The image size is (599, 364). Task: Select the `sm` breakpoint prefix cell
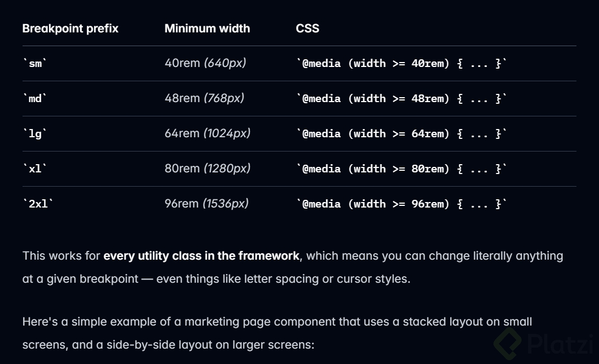point(35,64)
